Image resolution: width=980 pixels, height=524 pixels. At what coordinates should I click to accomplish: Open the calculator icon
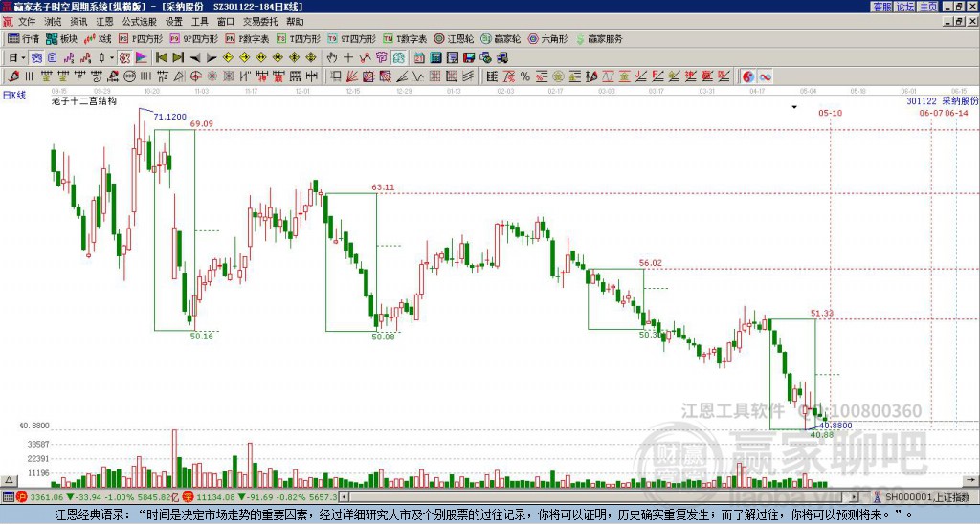click(x=436, y=58)
